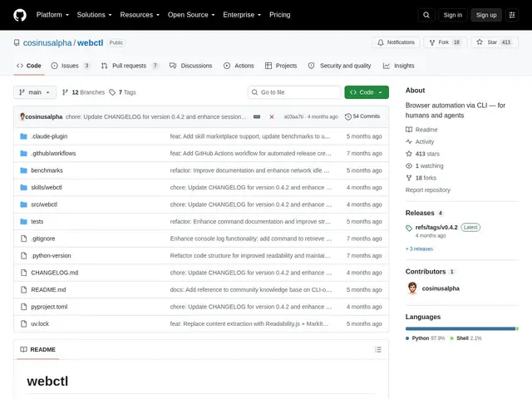
Task: Open the .claude-plugin folder icon
Action: point(23,136)
